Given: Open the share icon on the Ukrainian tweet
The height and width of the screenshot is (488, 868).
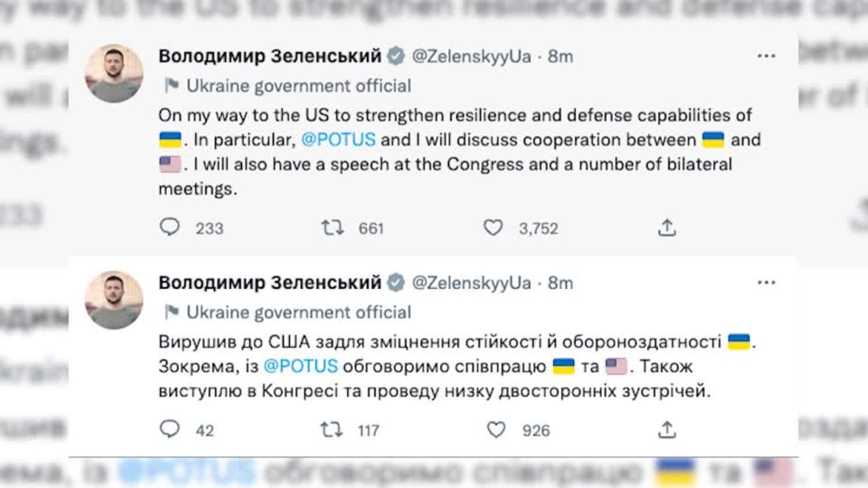Looking at the screenshot, I should [x=667, y=430].
